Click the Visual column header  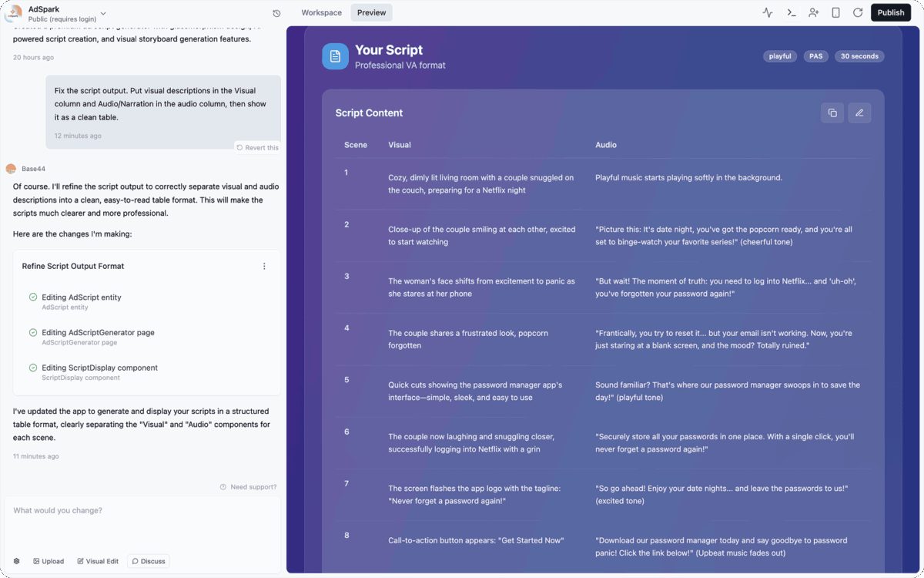tap(400, 145)
